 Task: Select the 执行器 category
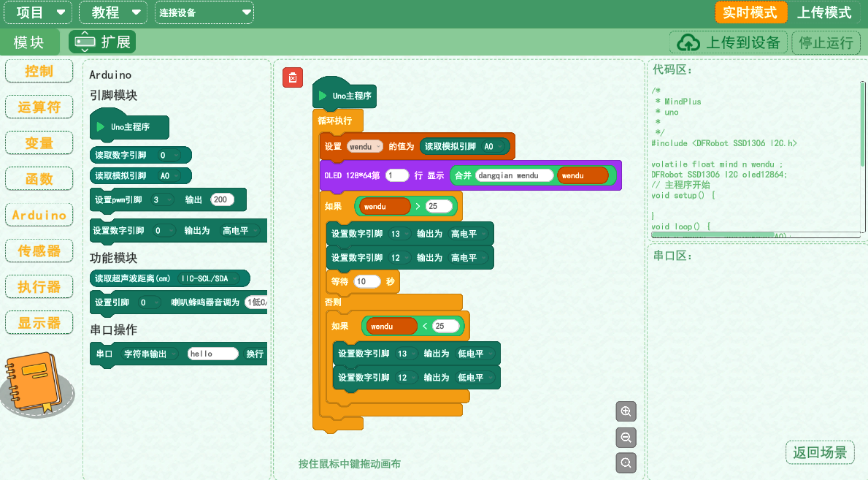(39, 286)
